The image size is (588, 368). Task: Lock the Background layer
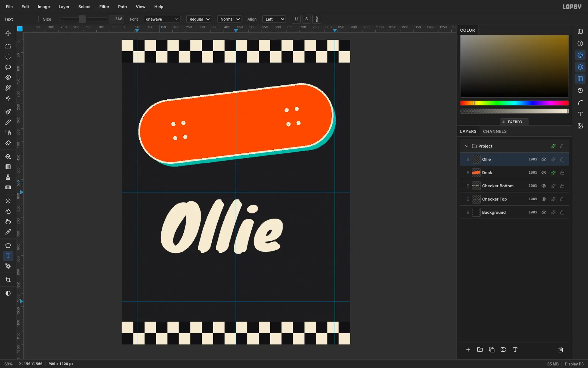[562, 212]
